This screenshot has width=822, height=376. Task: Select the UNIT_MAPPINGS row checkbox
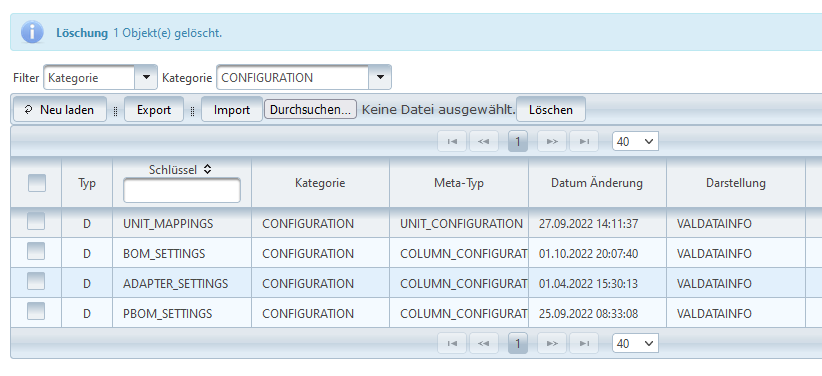(36, 222)
